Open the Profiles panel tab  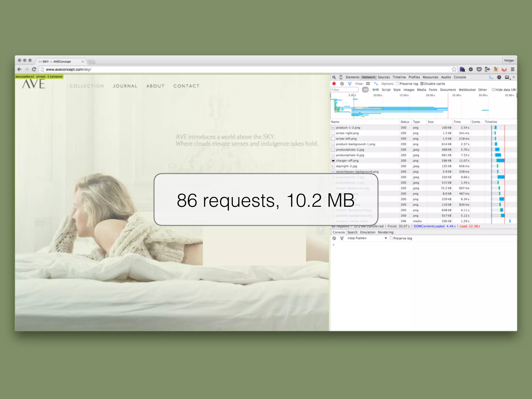click(414, 77)
